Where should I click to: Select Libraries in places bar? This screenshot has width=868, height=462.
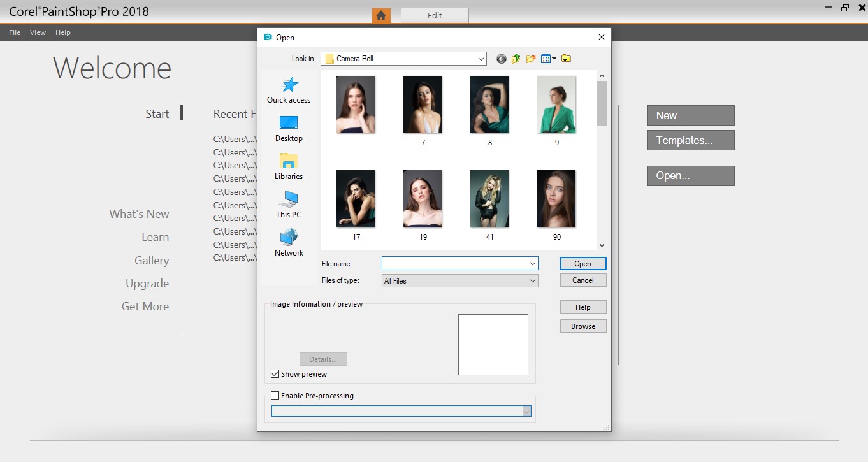[x=289, y=167]
